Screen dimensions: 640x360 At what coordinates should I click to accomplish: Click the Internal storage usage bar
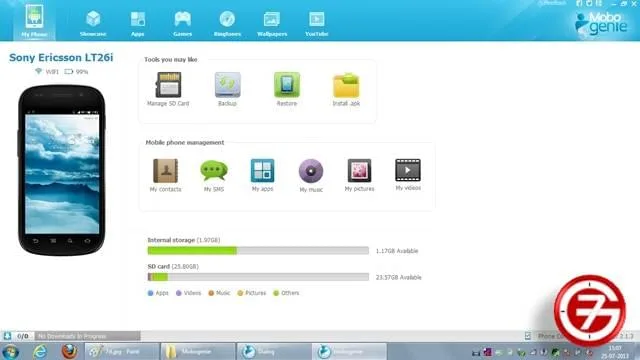point(258,251)
